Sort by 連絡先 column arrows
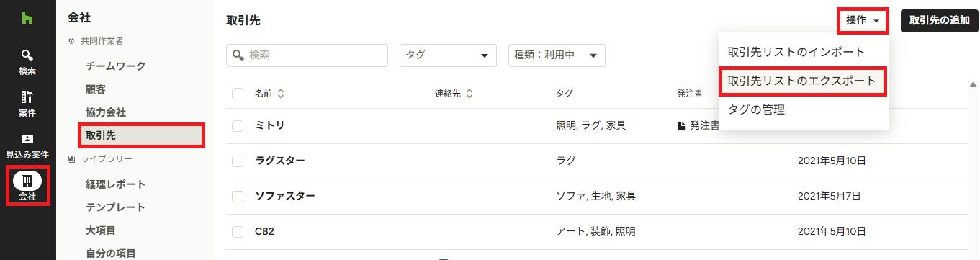 point(469,94)
